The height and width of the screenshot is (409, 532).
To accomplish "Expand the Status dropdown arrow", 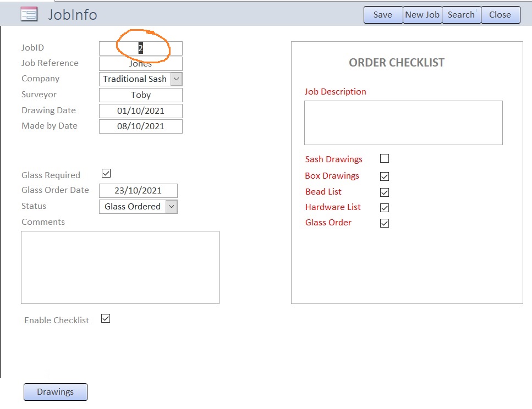I will click(x=171, y=207).
